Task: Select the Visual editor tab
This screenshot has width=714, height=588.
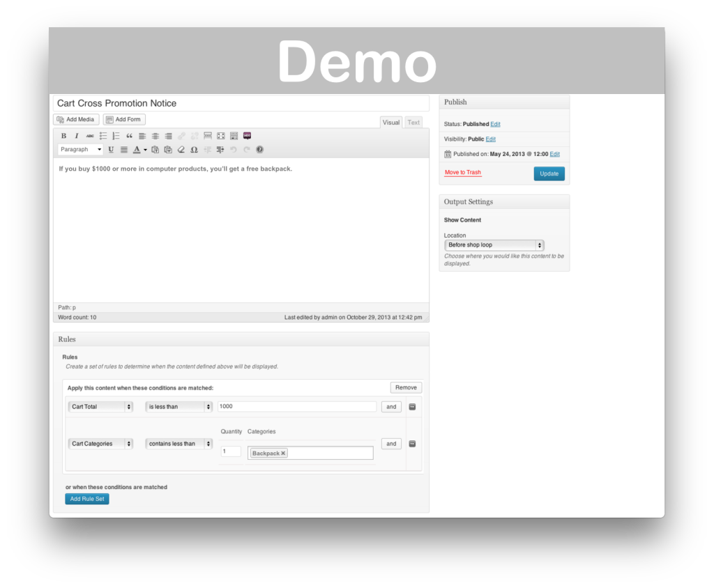Action: 390,122
